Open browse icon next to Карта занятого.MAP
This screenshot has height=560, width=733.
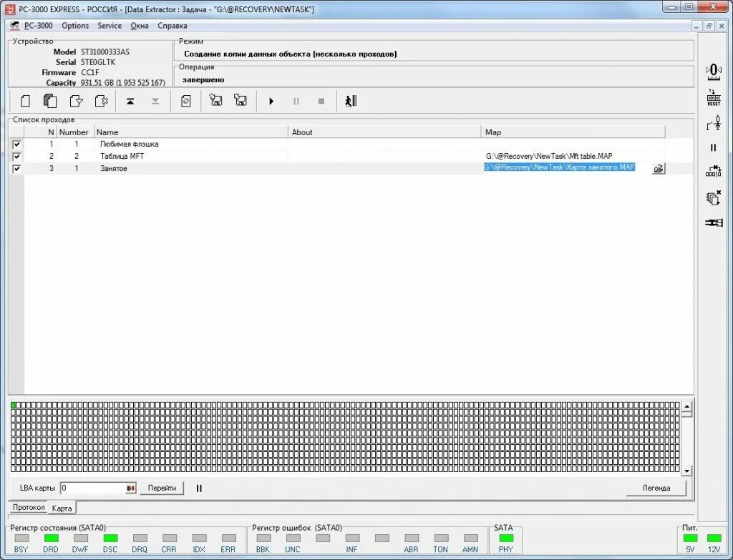[659, 169]
